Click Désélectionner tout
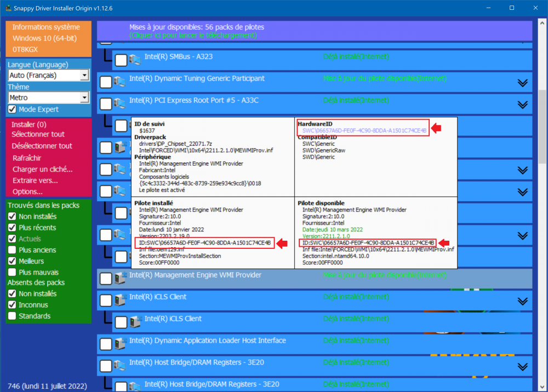 pyautogui.click(x=42, y=146)
